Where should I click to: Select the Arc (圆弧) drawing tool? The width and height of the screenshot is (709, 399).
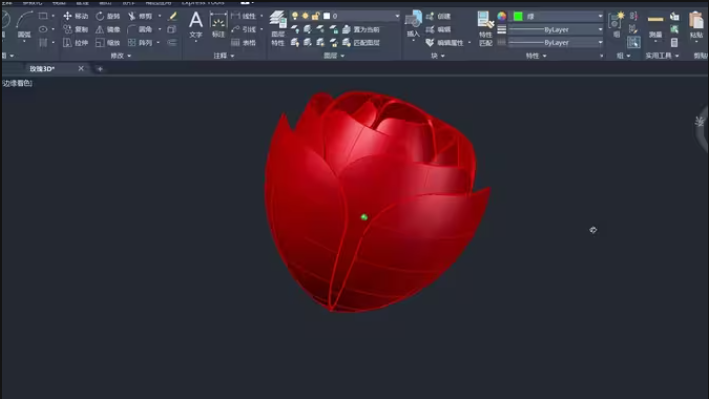(x=24, y=25)
